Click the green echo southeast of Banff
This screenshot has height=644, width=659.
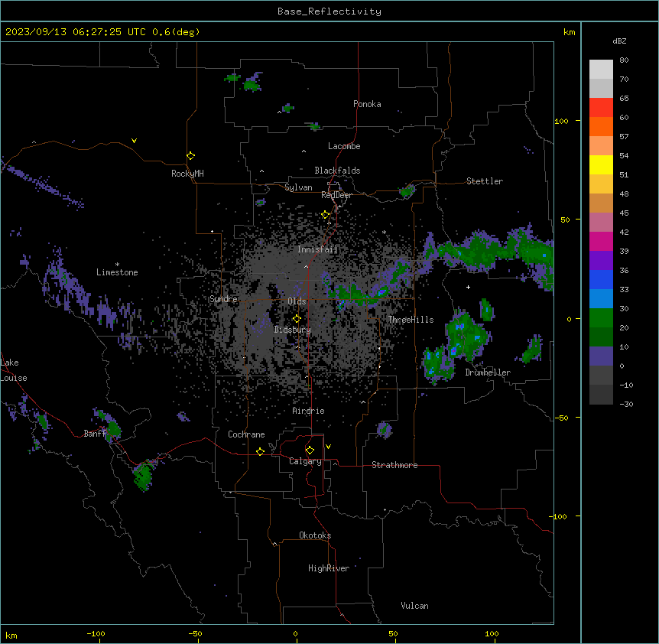point(143,476)
